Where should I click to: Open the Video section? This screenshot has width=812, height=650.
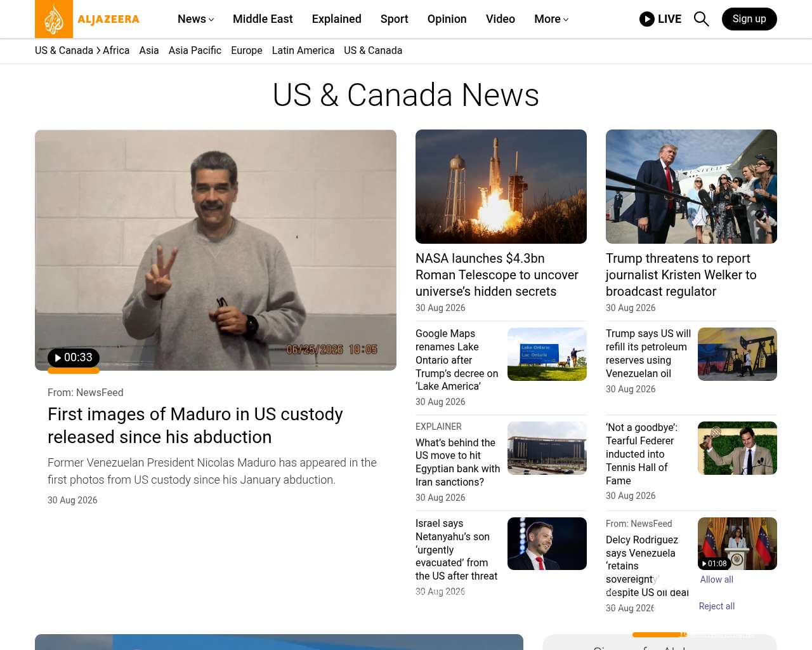(501, 19)
